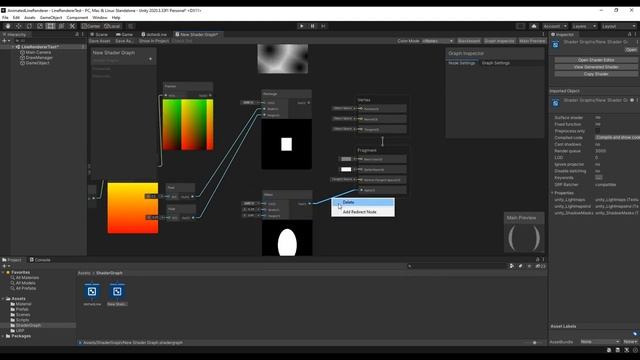
Task: Switch to the Scene tab
Action: pyautogui.click(x=99, y=35)
